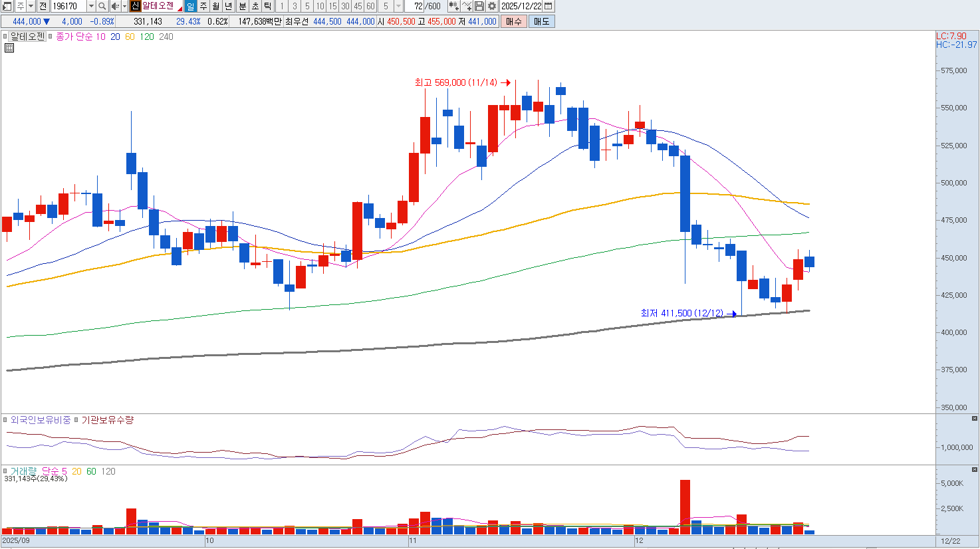This screenshot has width=980, height=549.
Task: Click the 매도 sell button
Action: click(541, 21)
